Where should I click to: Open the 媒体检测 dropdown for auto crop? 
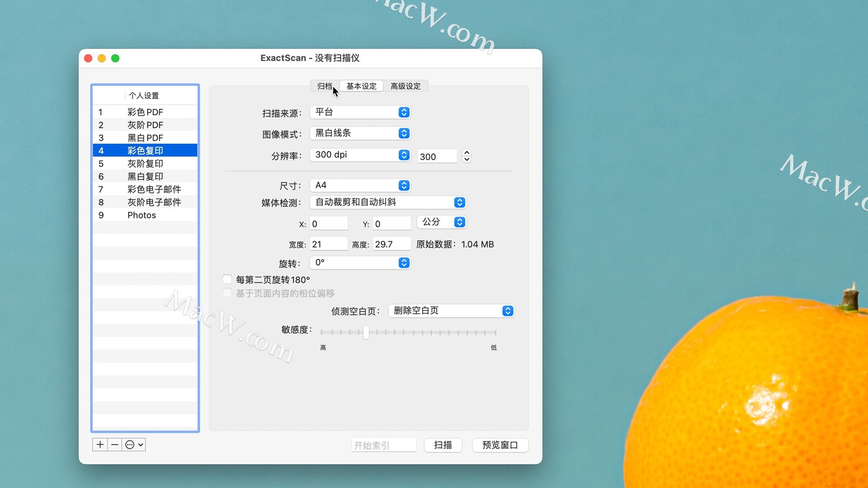tap(388, 202)
